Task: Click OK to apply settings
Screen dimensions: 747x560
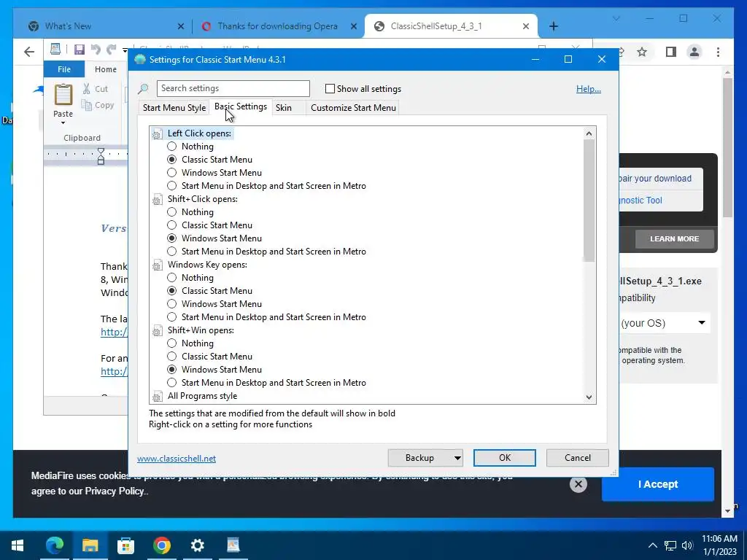Action: (x=505, y=458)
